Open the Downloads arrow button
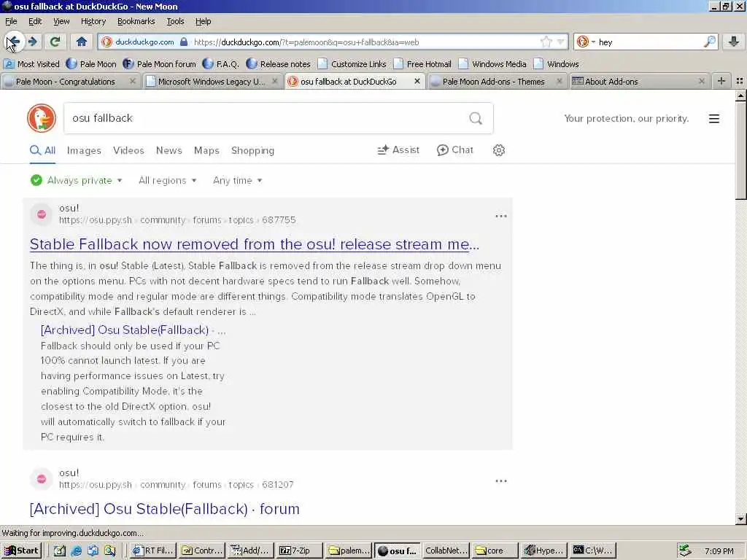 click(x=734, y=42)
